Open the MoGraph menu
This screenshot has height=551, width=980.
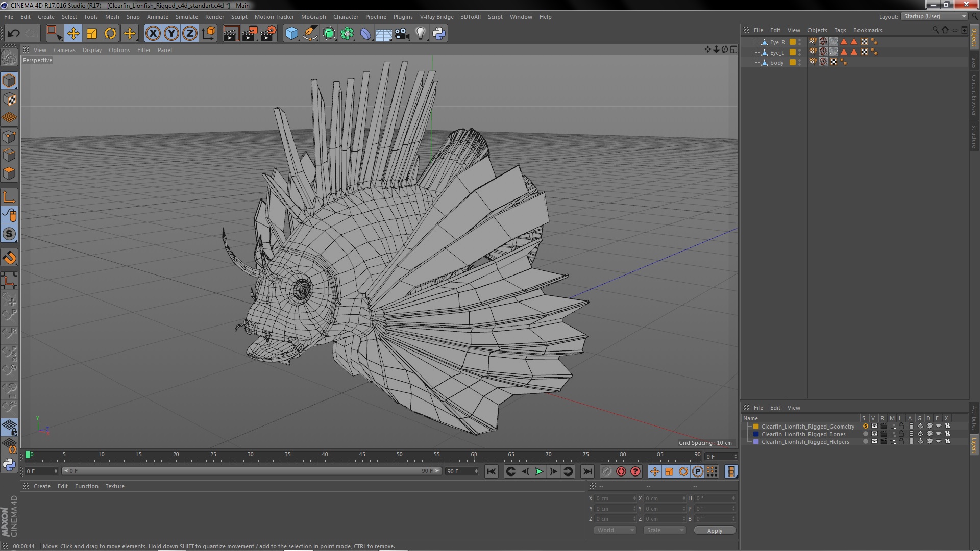tap(313, 17)
